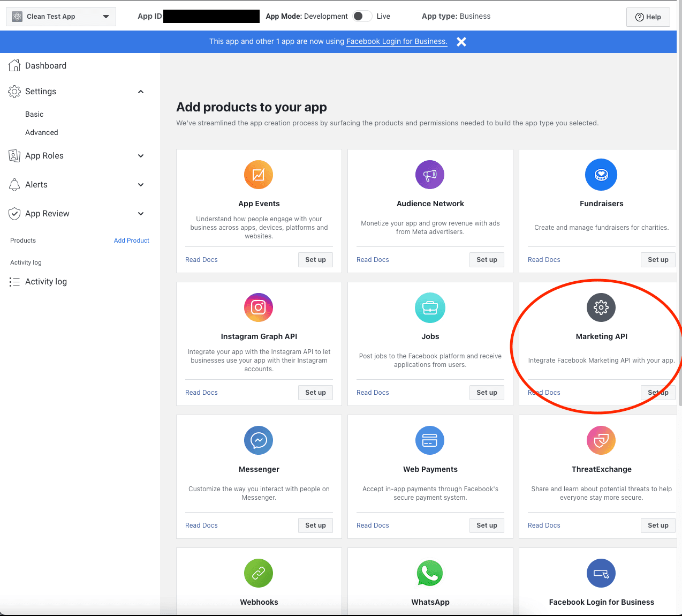This screenshot has width=682, height=616.
Task: Click the Web Payments card icon
Action: pos(430,440)
